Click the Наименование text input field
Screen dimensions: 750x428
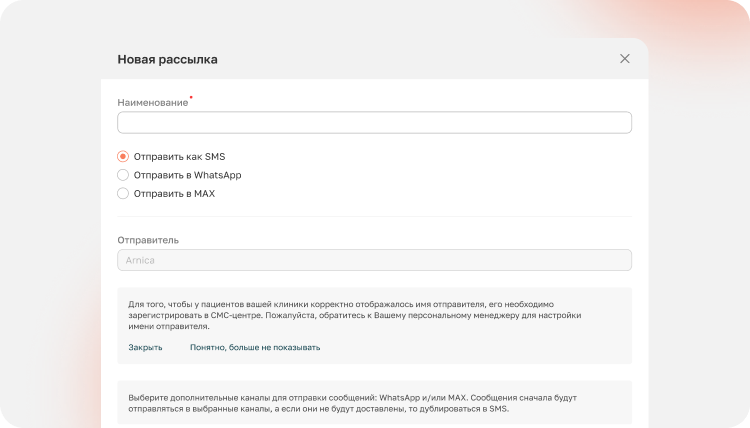[375, 122]
